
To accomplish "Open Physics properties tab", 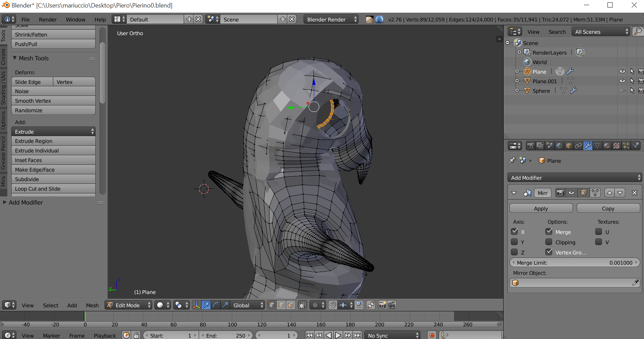I will tap(635, 146).
